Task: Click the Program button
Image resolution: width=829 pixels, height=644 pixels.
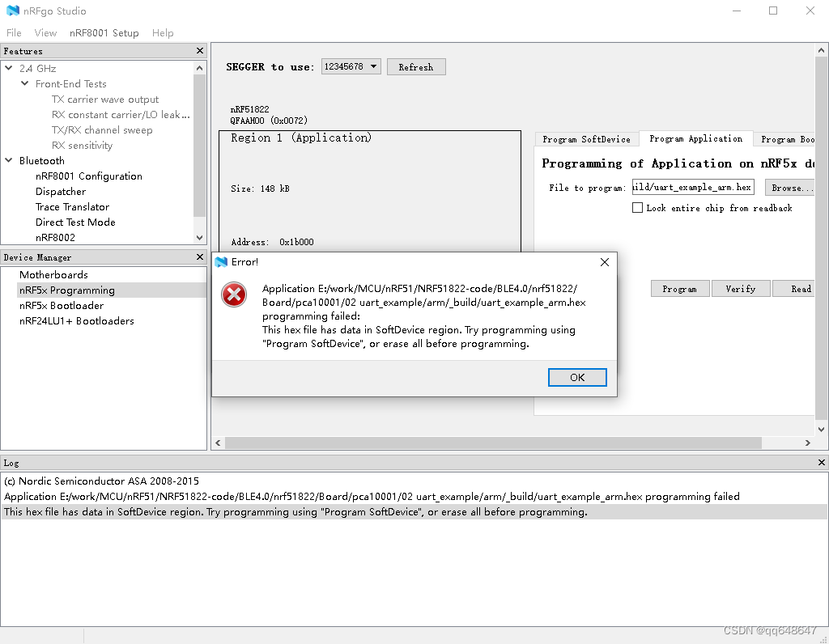Action: pyautogui.click(x=680, y=289)
